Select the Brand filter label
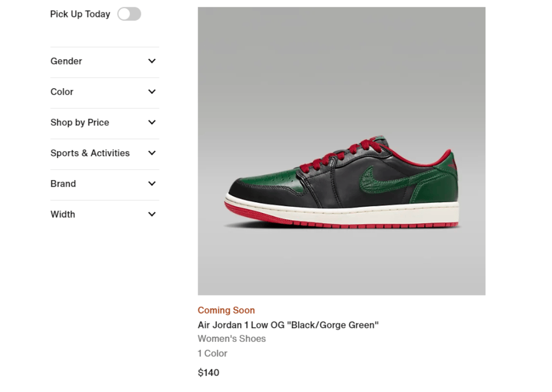 click(x=63, y=184)
